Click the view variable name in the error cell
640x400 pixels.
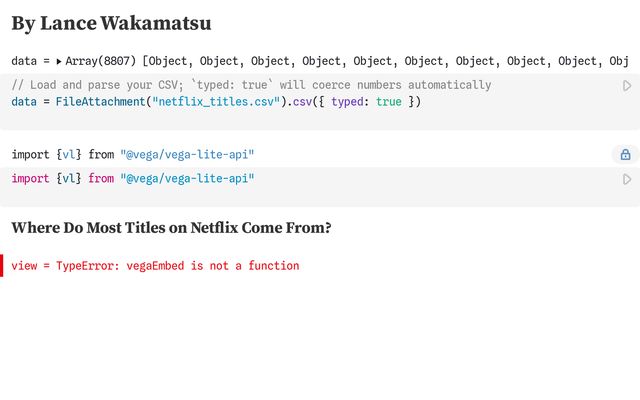24,266
